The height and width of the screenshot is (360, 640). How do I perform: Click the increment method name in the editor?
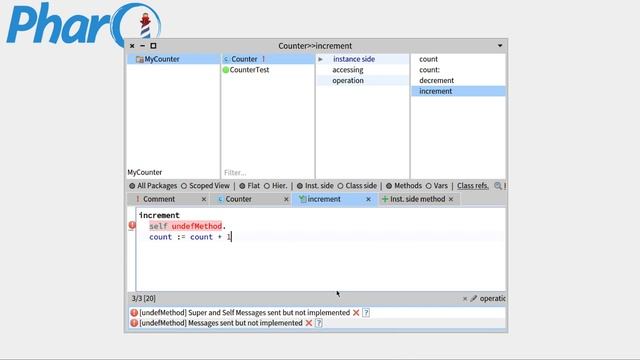tap(159, 215)
